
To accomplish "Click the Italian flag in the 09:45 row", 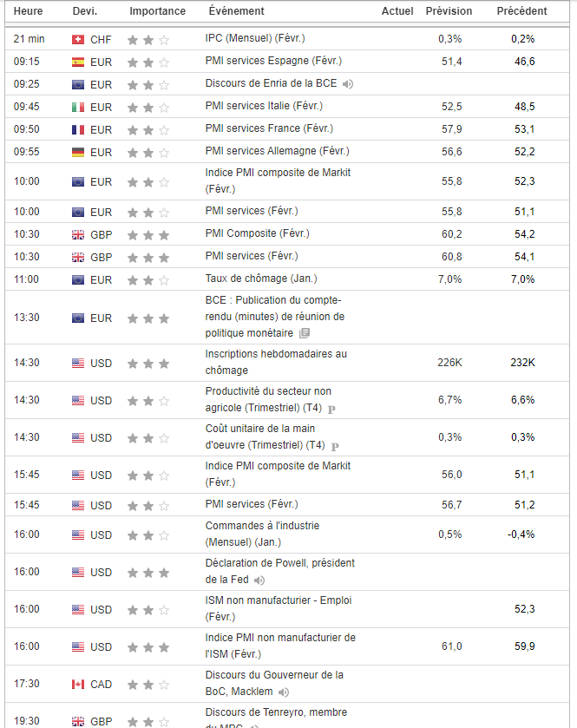I will click(78, 108).
